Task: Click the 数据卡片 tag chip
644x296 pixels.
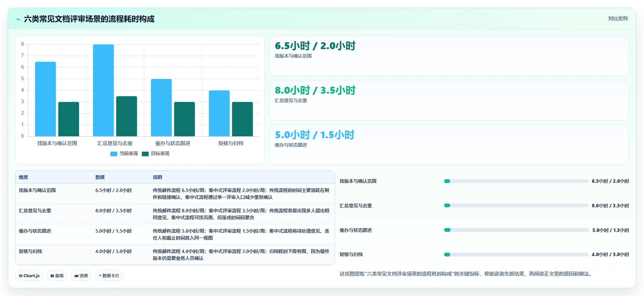Action: 109,276
